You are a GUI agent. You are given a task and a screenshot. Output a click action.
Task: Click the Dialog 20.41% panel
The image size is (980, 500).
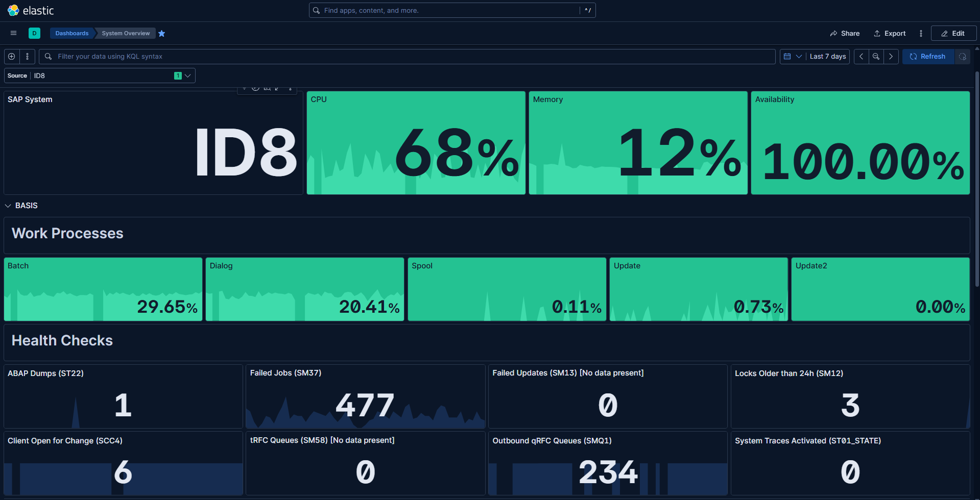[305, 289]
